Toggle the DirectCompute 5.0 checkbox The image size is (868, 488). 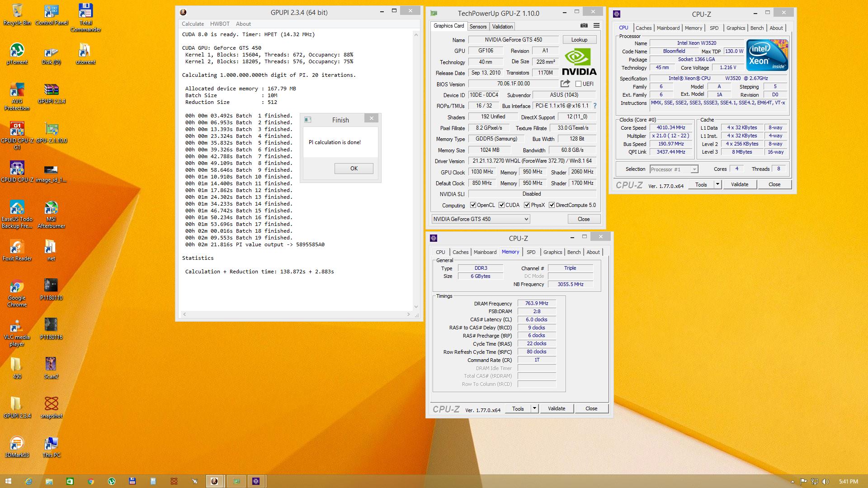click(552, 205)
